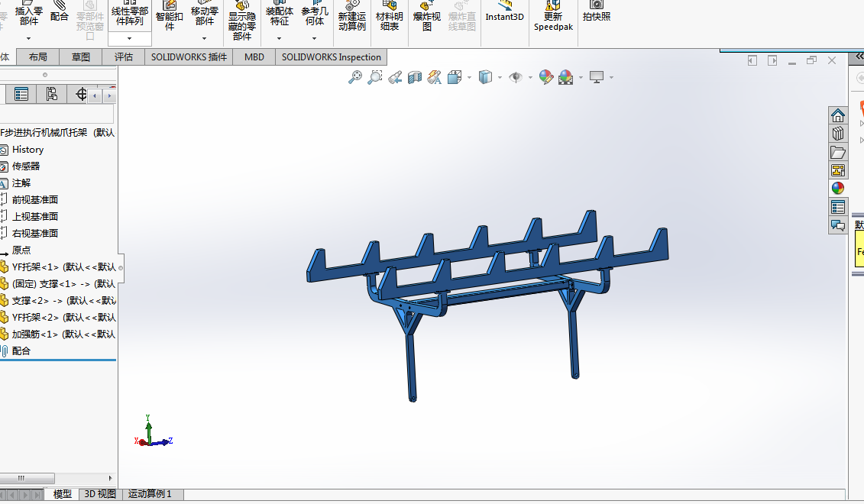864x504 pixels.
Task: Open the 材料明细表 bill of materials tool
Action: point(390,16)
